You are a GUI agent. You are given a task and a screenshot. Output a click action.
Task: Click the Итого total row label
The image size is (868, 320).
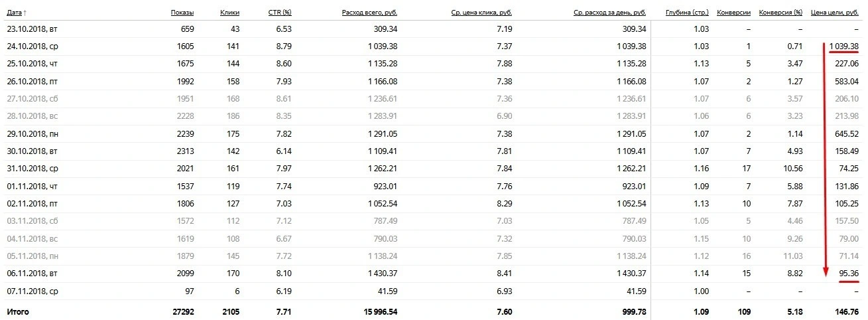coord(17,311)
